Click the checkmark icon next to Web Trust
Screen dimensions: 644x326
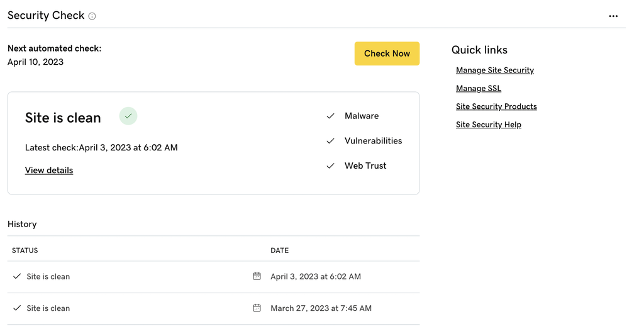click(x=330, y=166)
